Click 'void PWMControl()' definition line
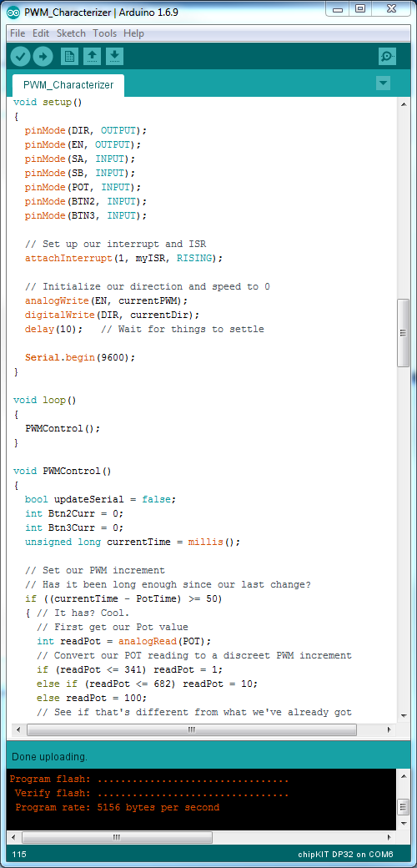 pyautogui.click(x=63, y=471)
